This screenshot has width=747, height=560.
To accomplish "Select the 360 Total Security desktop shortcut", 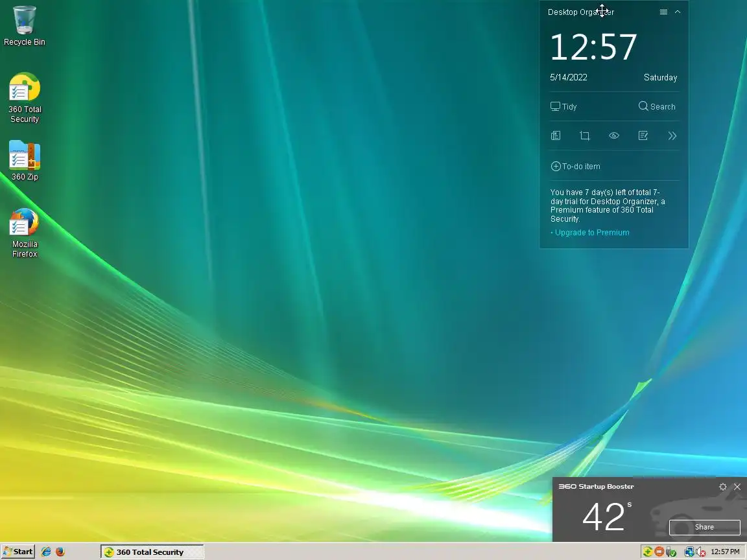I will pos(24,98).
